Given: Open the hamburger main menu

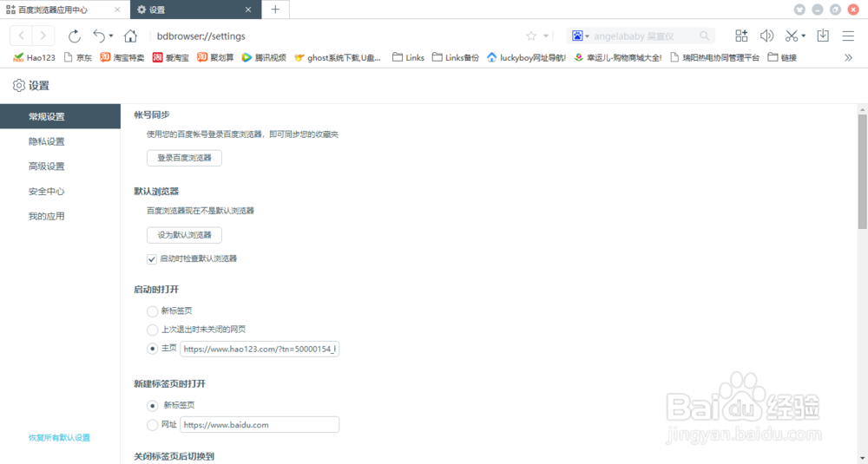Looking at the screenshot, I should [848, 36].
